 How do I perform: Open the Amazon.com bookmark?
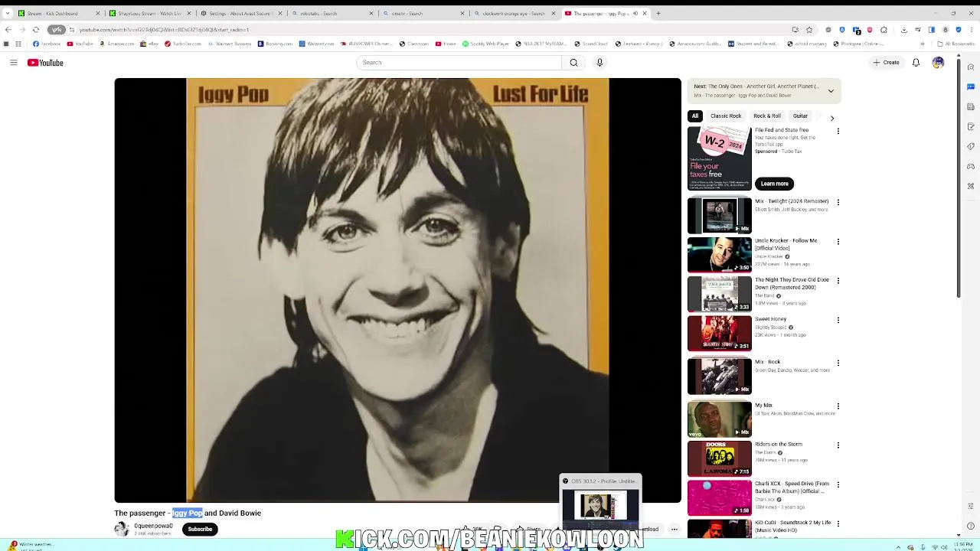click(116, 44)
